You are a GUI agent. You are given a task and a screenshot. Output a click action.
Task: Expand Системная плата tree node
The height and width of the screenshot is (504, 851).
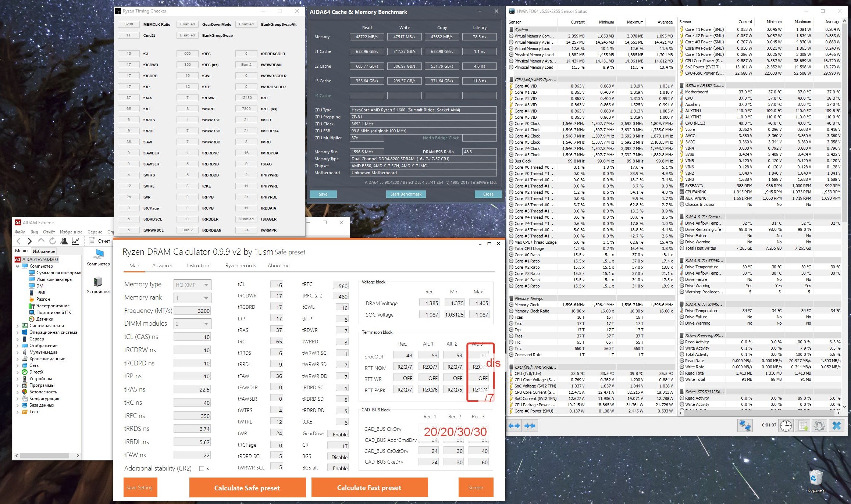tap(17, 326)
